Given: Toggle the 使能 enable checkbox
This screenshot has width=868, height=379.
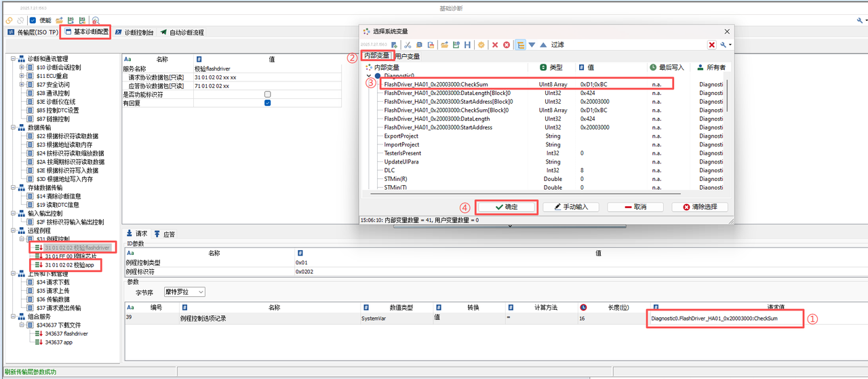Looking at the screenshot, I should click(33, 20).
